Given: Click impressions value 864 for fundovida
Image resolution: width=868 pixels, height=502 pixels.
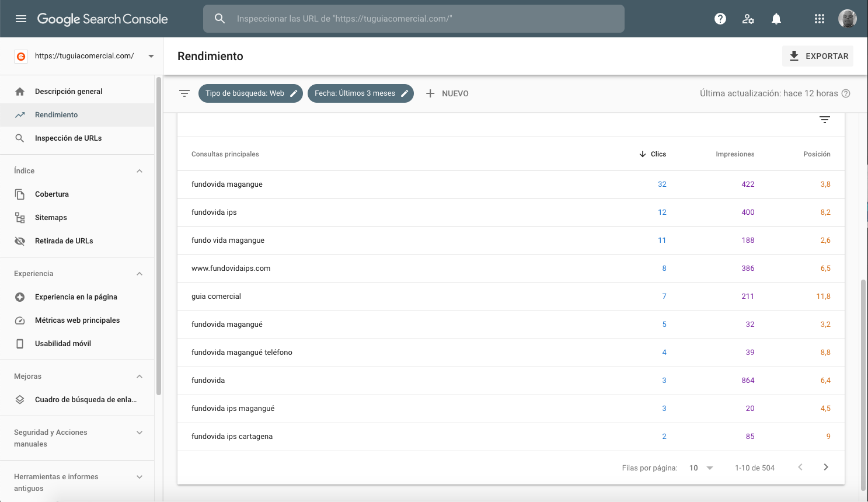Looking at the screenshot, I should 748,381.
